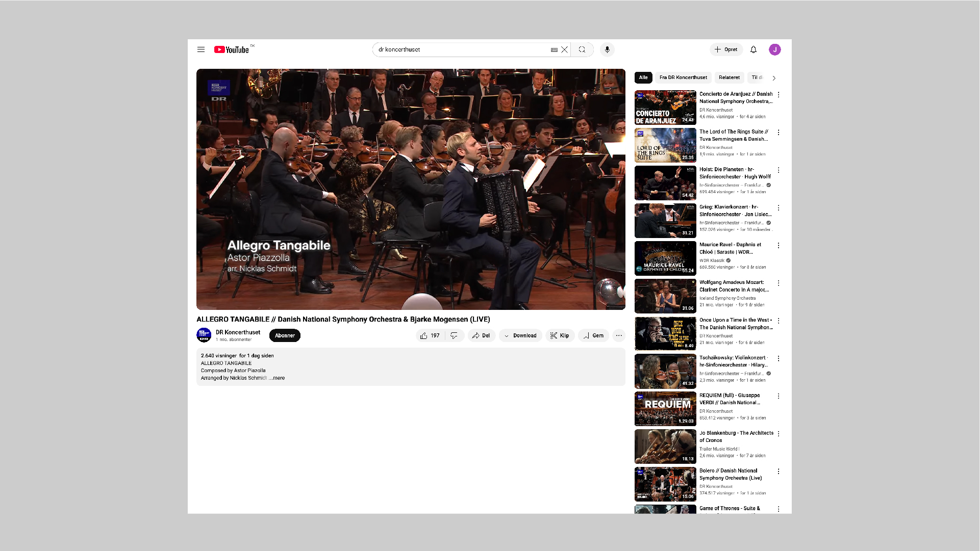The image size is (980, 551).
Task: Open more actions ellipsis under video
Action: (619, 335)
